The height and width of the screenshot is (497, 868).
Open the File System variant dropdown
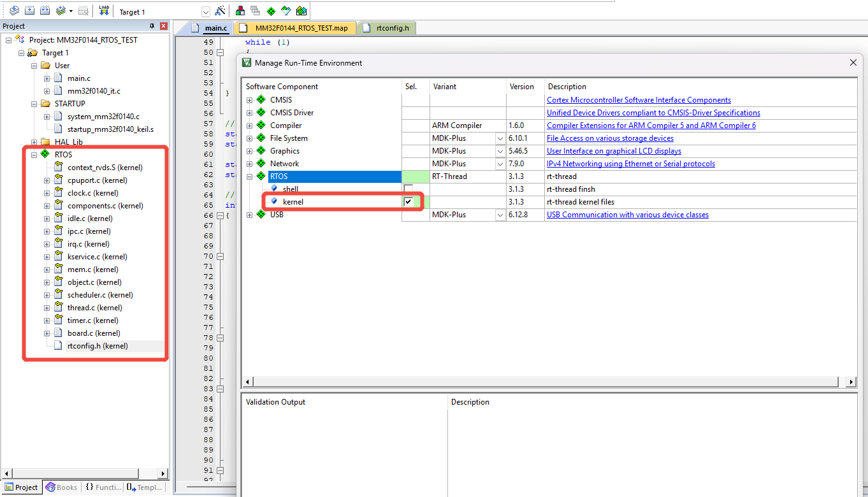point(500,138)
